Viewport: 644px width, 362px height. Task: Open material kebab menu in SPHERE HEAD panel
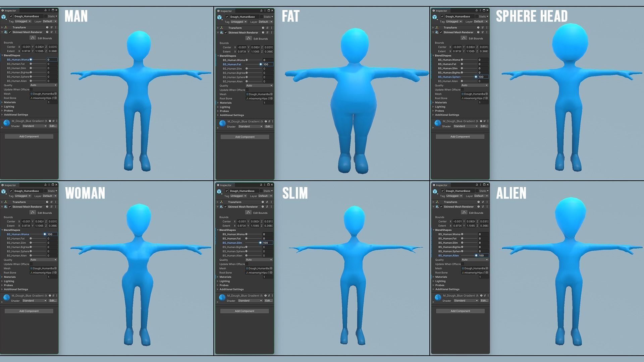[488, 121]
